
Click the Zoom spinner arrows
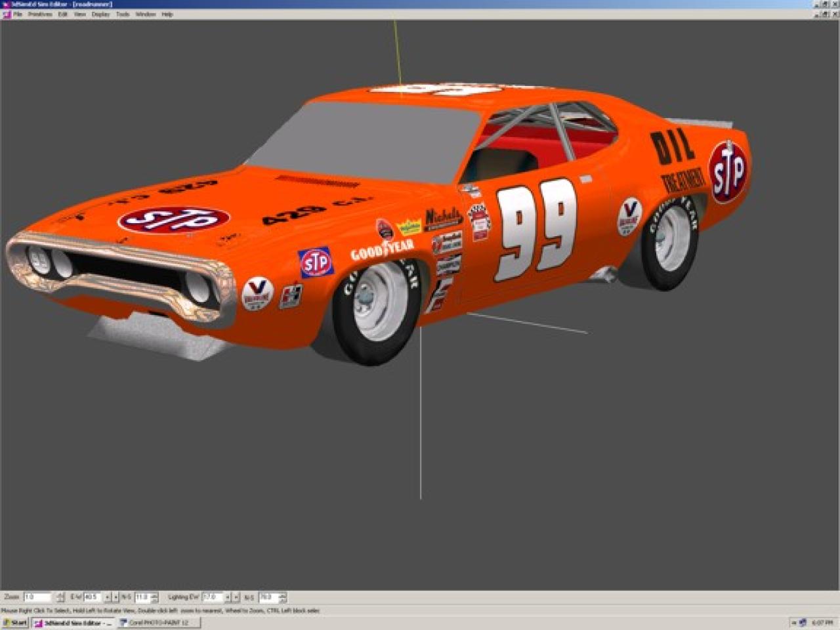60,597
